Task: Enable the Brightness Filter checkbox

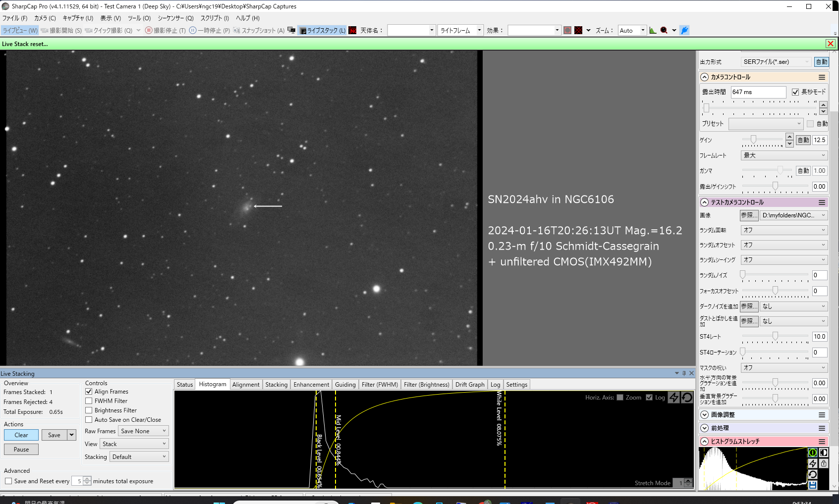Action: click(x=89, y=410)
